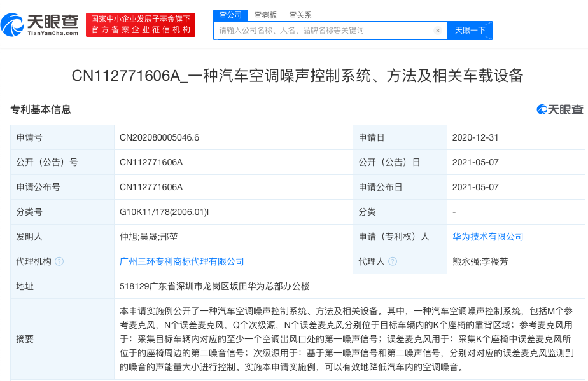
Task: Open the 广州三环专利商标代理有限公司 agency link
Action: [182, 261]
